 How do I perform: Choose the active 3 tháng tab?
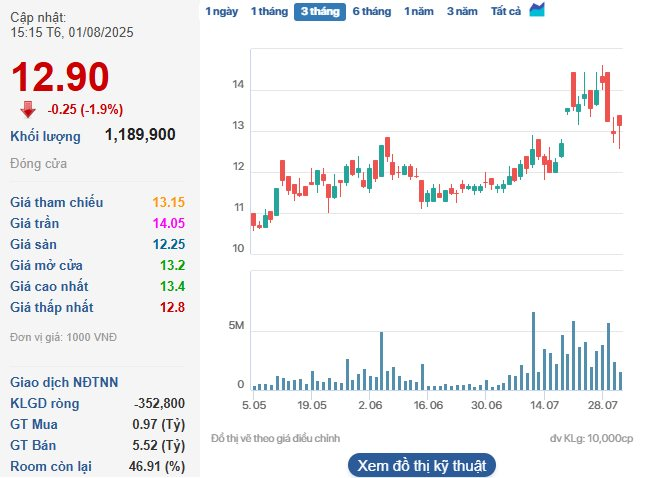319,12
